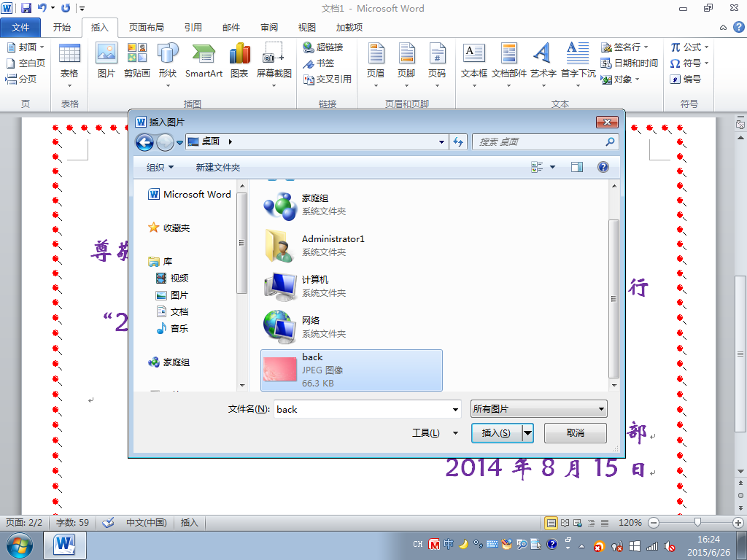Open the 页眉 header menu

(376, 64)
